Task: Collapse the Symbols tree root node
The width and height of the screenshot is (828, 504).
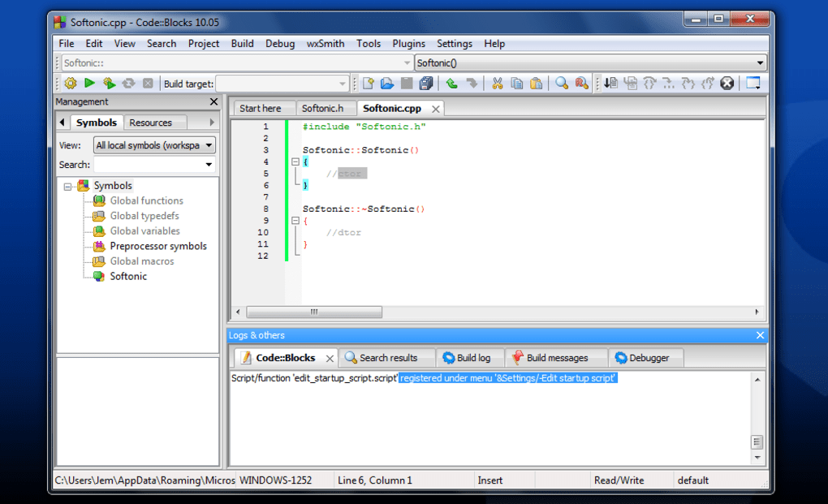Action: (67, 187)
